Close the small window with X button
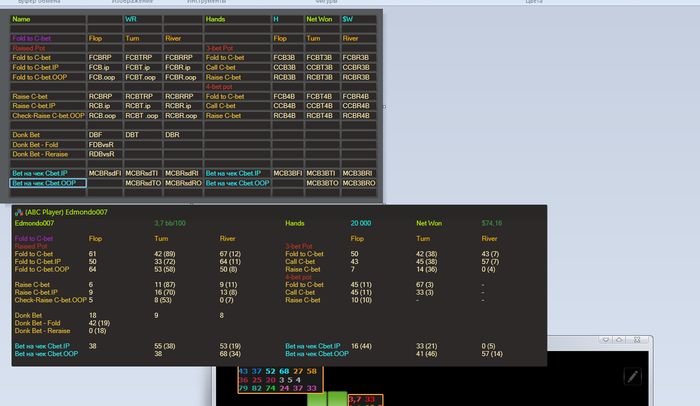Screen dimensions: 700x406 point(637,340)
